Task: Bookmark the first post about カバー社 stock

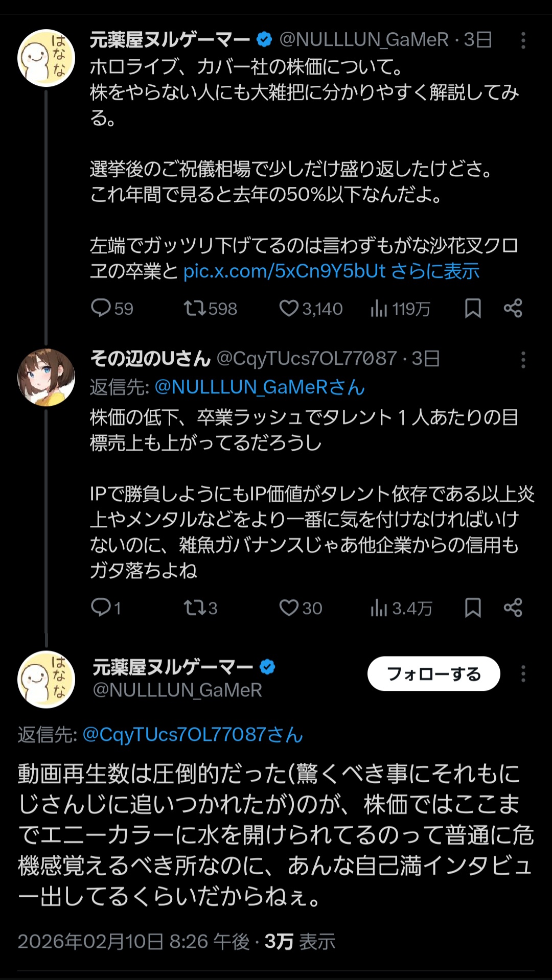Action: (x=473, y=308)
